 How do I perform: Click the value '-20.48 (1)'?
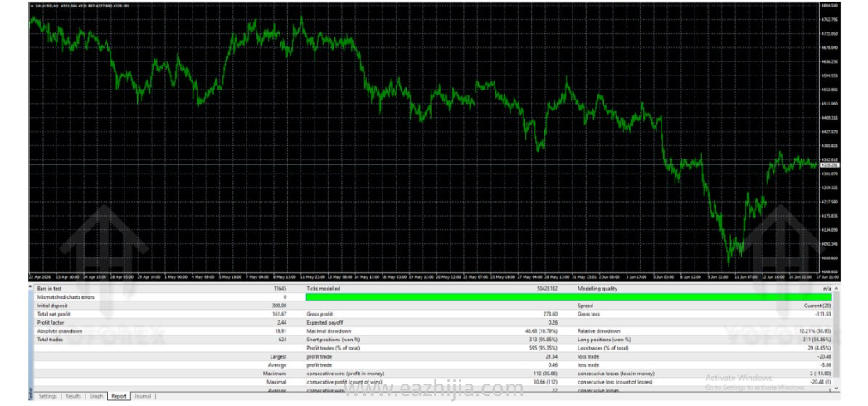pyautogui.click(x=821, y=382)
